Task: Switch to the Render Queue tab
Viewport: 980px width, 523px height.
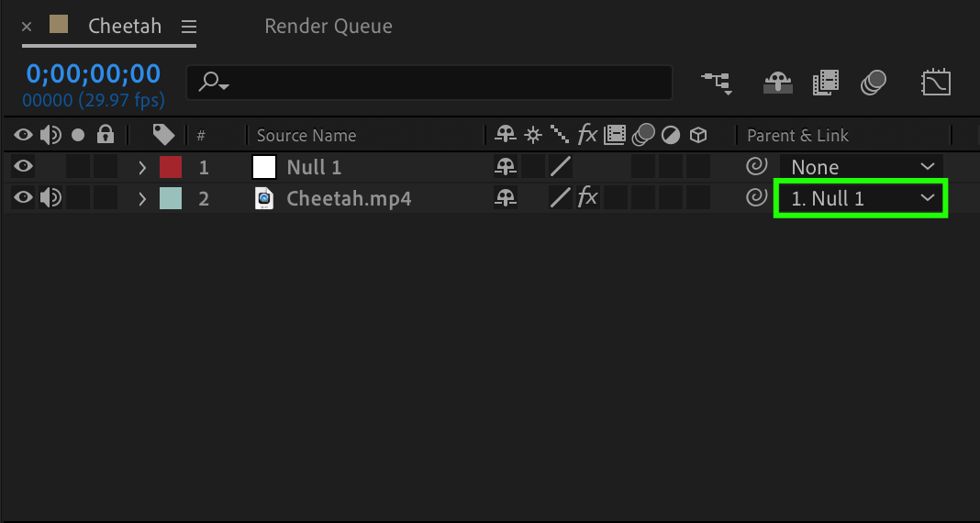Action: tap(329, 27)
